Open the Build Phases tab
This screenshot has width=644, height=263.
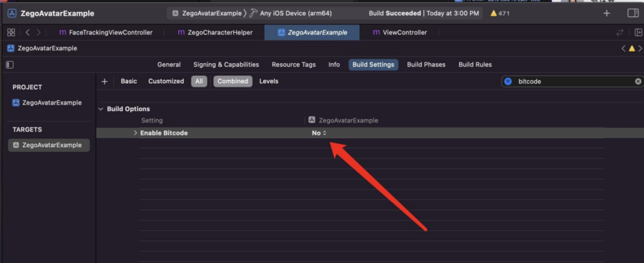pyautogui.click(x=426, y=65)
